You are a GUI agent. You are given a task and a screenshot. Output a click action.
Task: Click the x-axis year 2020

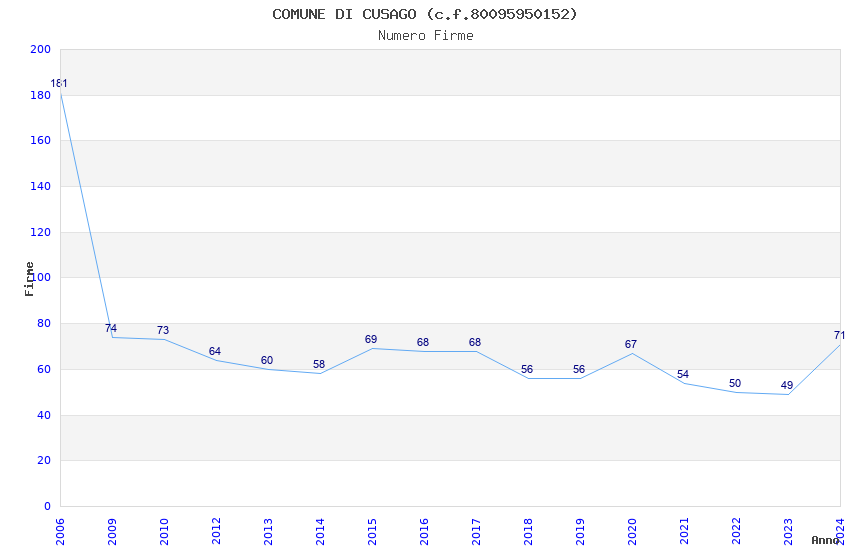pos(632,532)
